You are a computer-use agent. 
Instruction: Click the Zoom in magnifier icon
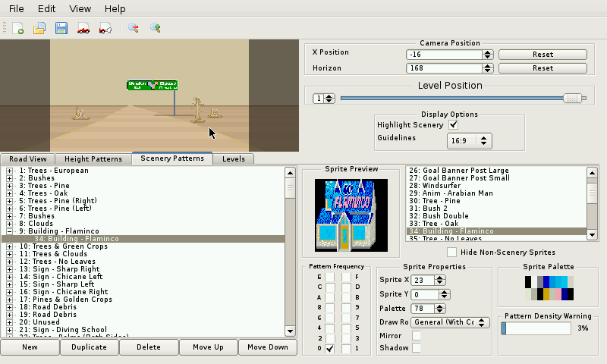(156, 28)
